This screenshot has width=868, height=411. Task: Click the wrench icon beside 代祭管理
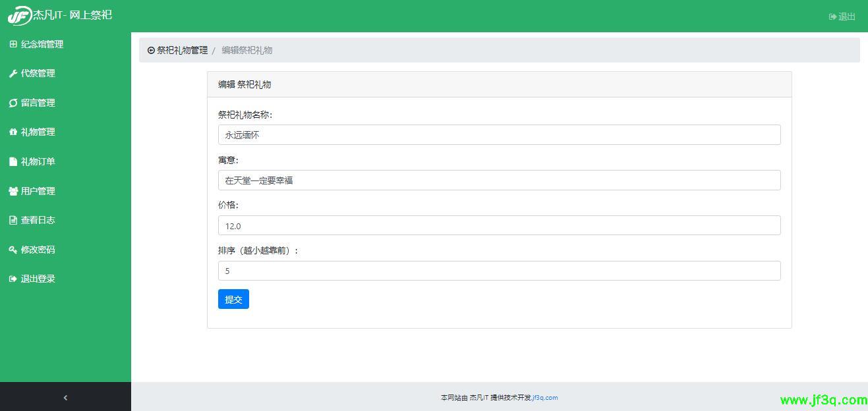click(x=13, y=74)
